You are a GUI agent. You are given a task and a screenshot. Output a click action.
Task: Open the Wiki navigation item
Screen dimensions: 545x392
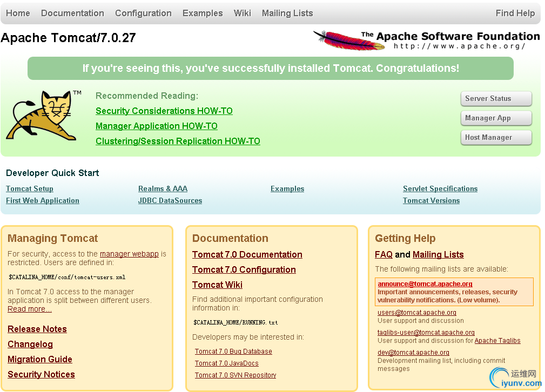coord(243,13)
